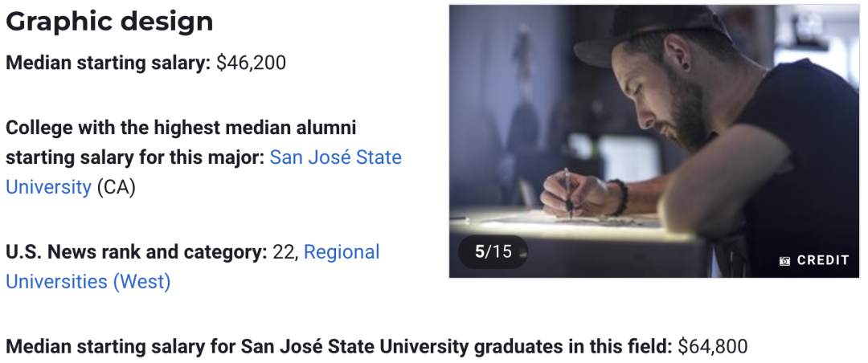This screenshot has height=363, width=868.
Task: Click the pen in the designer's hand
Action: tap(568, 193)
